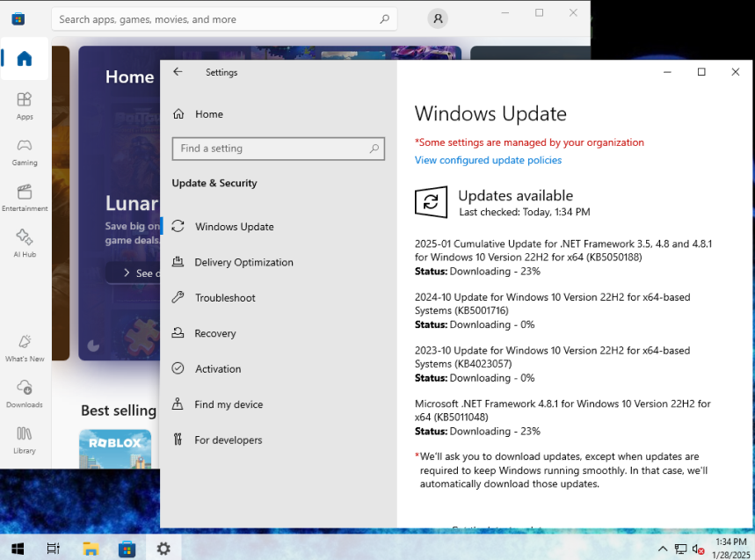Close the Settings window
Viewport: 755px width, 560px height.
pos(736,72)
